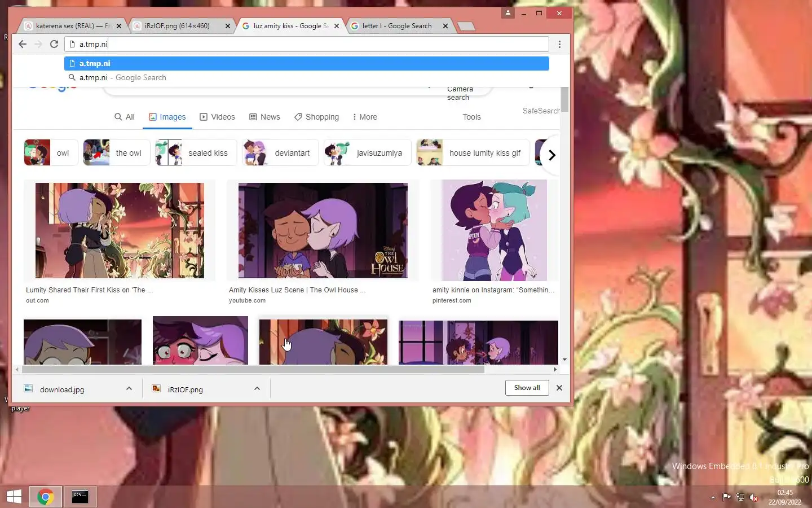
Task: Open Chrome's three-dot menu
Action: 559,44
